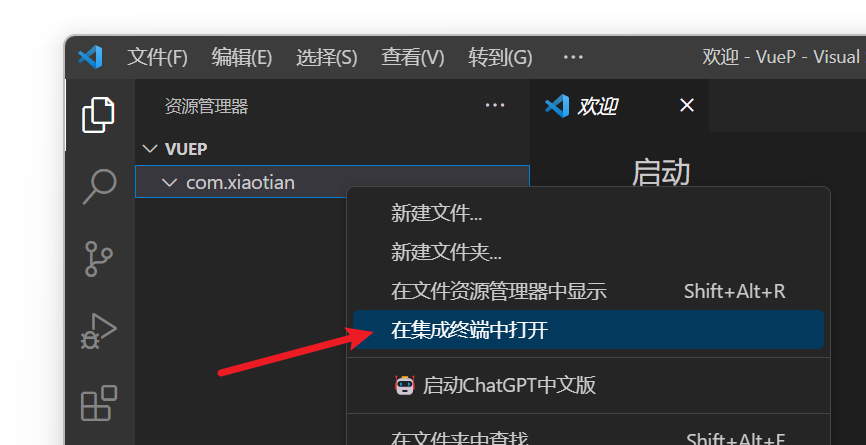Collapse the VUEP root folder chevron
Screen dimensions: 866x445
click(x=150, y=149)
